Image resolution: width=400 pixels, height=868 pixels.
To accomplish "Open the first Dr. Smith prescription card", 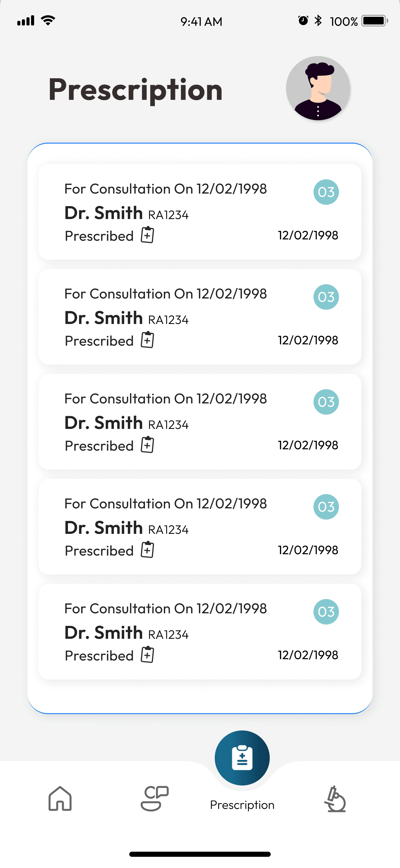I will coord(200,212).
